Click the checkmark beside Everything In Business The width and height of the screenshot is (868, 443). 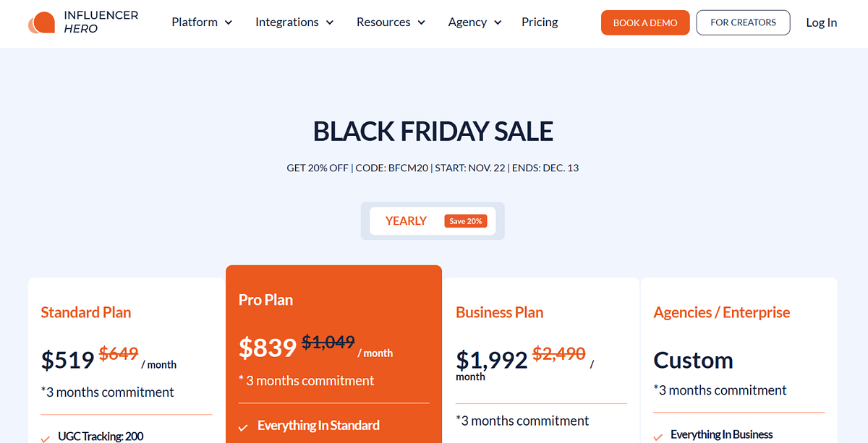(658, 436)
